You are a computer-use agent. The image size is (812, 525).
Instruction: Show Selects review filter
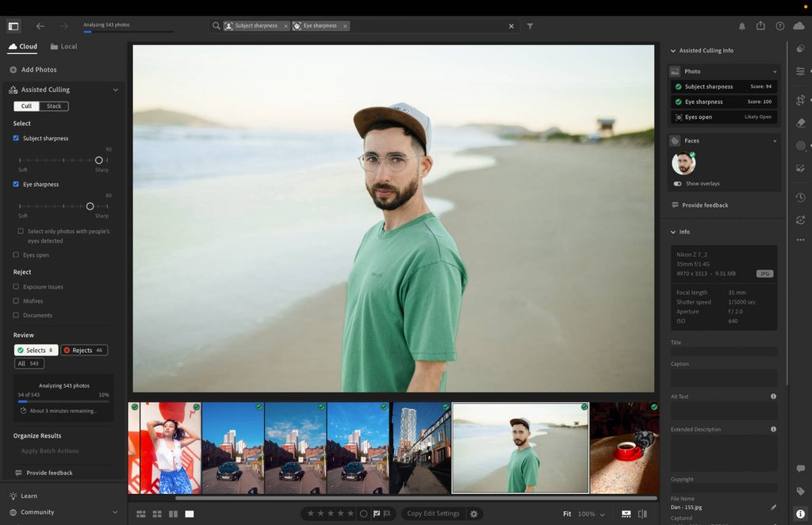pos(36,350)
